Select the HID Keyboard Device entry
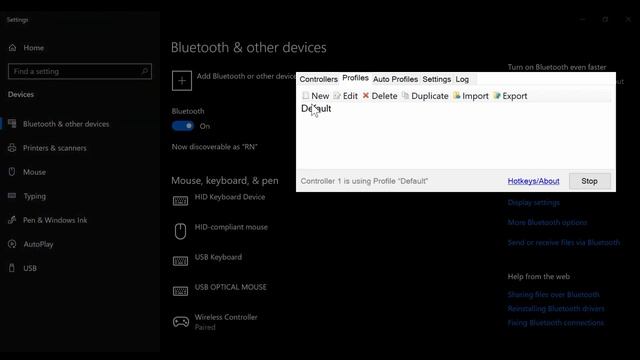This screenshot has width=640, height=360. (x=219, y=200)
